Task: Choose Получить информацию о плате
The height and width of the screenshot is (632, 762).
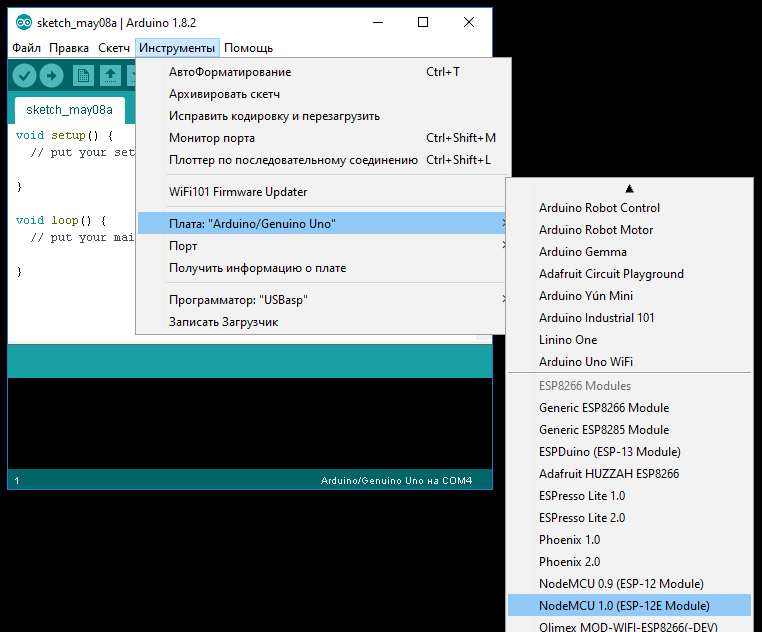Action: coord(321,268)
